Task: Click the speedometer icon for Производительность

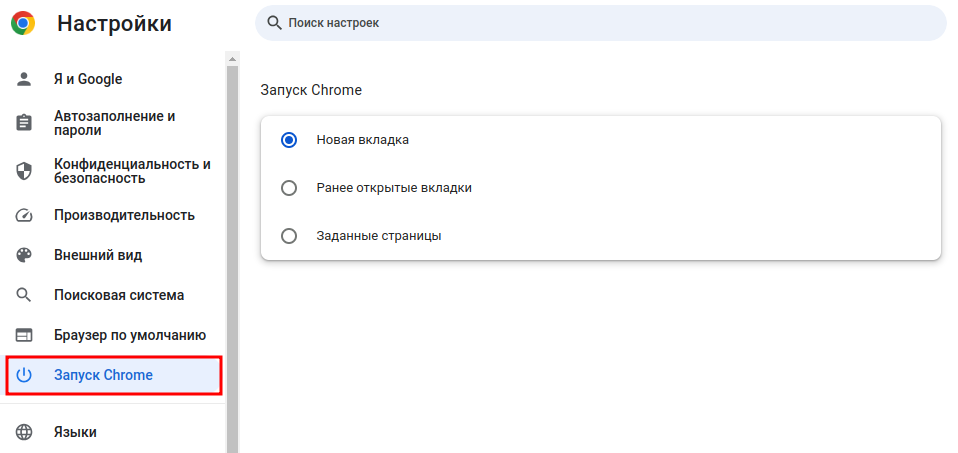Action: click(x=24, y=215)
